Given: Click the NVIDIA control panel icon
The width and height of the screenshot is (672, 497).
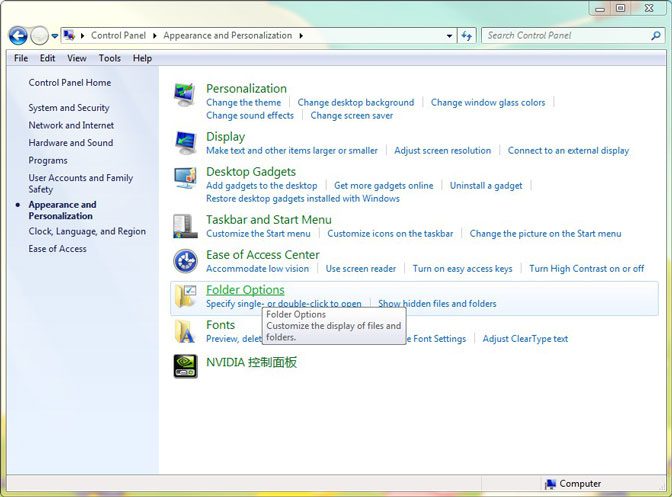Looking at the screenshot, I should click(186, 366).
